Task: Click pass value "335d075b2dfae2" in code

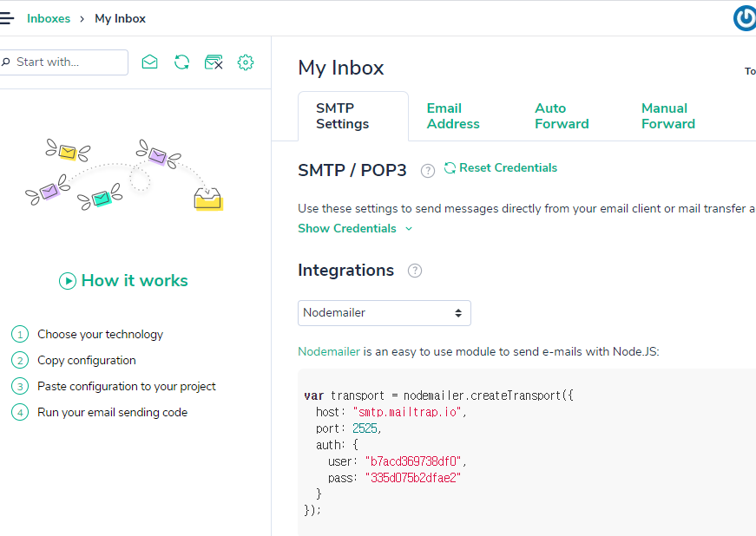Action: point(413,478)
